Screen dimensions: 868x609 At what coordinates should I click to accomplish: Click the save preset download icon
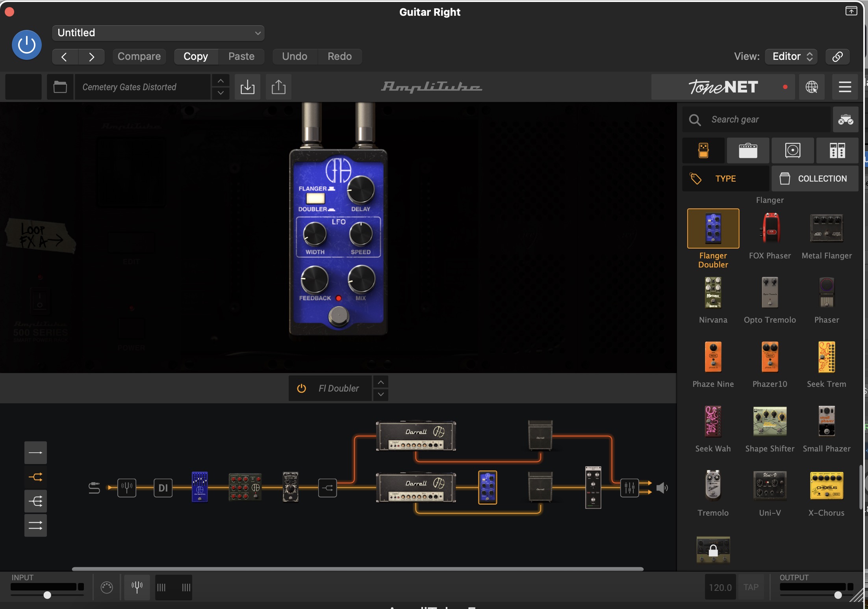coord(247,87)
